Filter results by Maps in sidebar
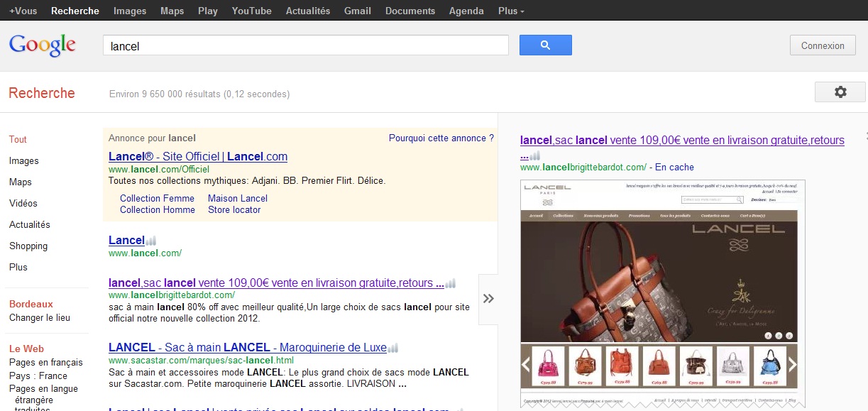868x411 pixels. click(20, 182)
